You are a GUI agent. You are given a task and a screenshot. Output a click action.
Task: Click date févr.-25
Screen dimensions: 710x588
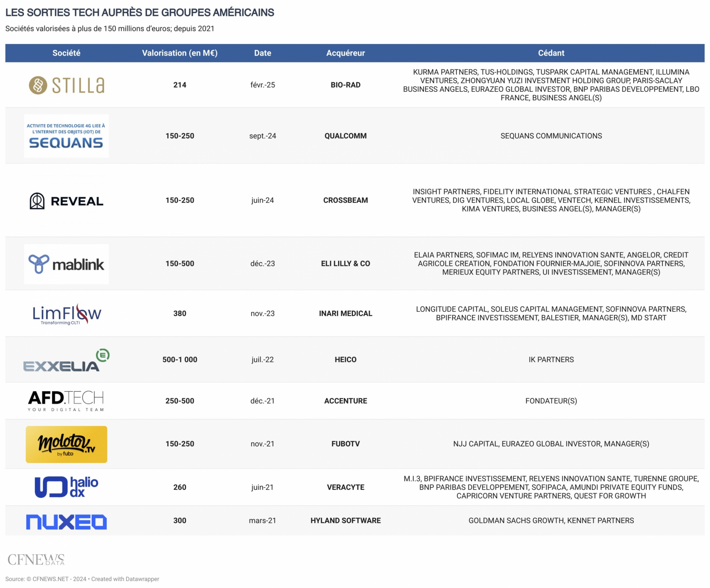[263, 85]
